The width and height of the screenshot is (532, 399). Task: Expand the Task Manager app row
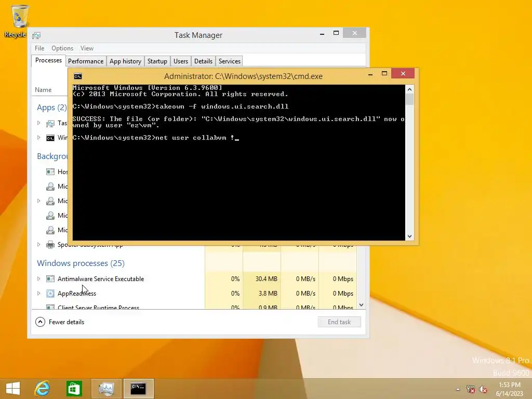(x=38, y=123)
